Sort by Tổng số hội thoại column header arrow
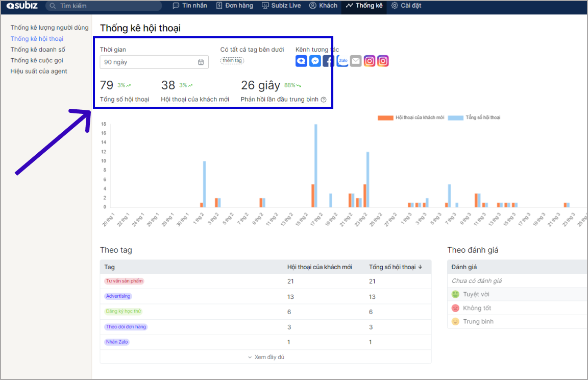The image size is (588, 380). click(420, 267)
